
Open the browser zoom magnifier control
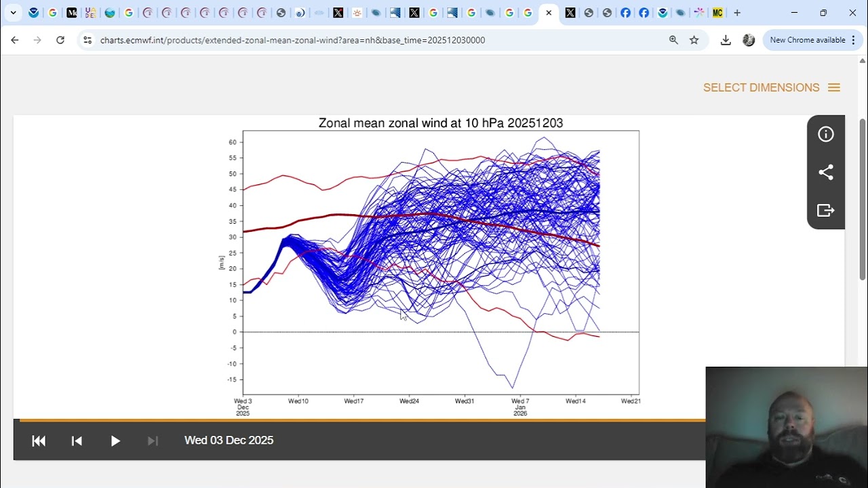pyautogui.click(x=673, y=40)
